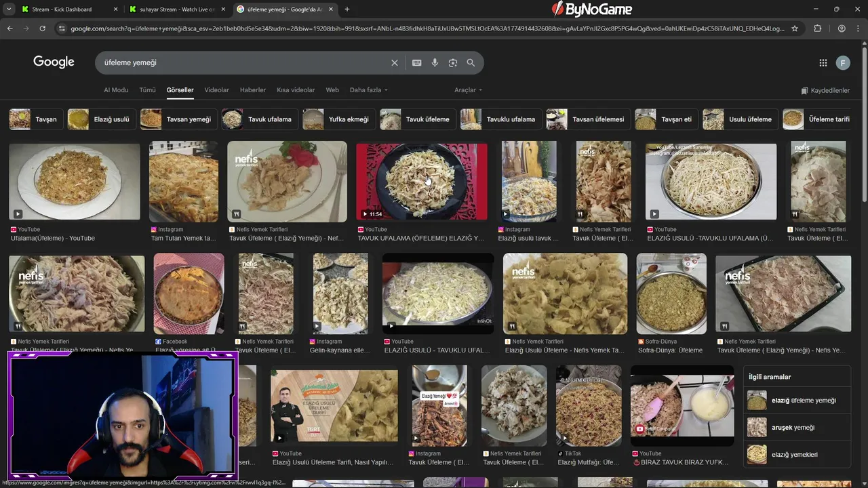Viewport: 868px width, 488px height.
Task: Open the Haberler results tab
Action: tap(253, 90)
